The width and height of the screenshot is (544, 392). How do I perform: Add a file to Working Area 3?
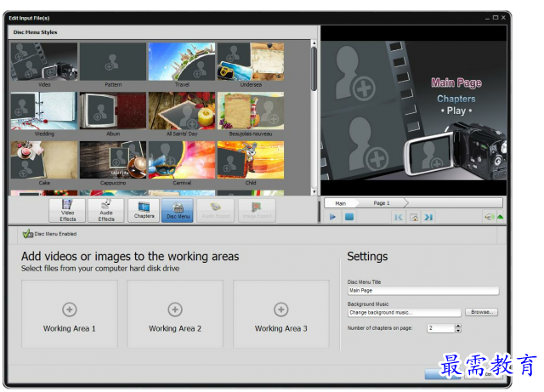pyautogui.click(x=281, y=314)
